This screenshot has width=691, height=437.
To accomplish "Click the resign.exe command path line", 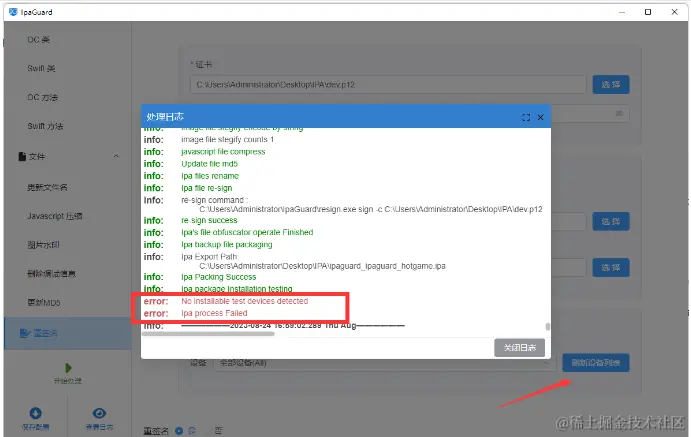I will [371, 209].
